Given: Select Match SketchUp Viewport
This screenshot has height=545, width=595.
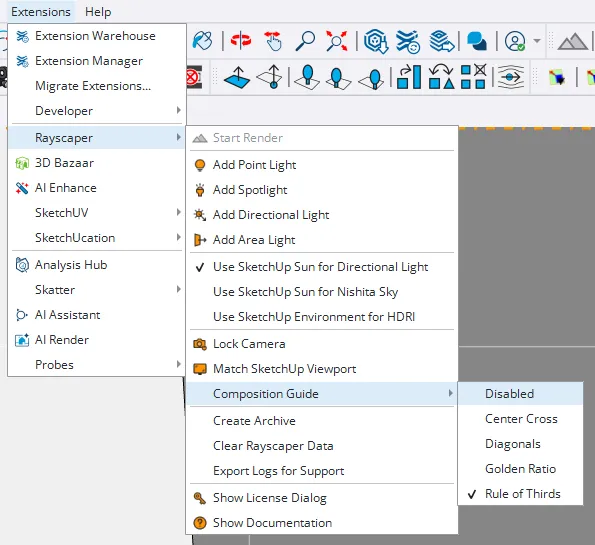Looking at the screenshot, I should pos(322,369).
